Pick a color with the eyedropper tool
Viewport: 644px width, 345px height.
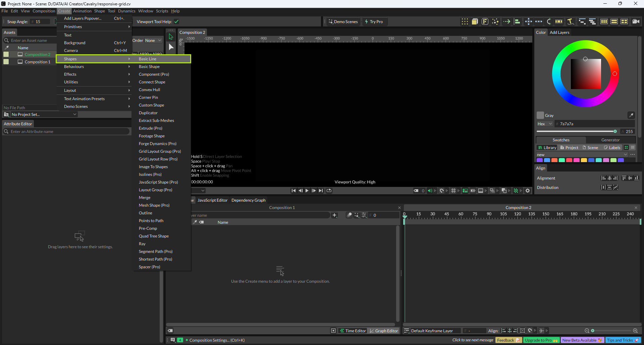[x=631, y=115]
